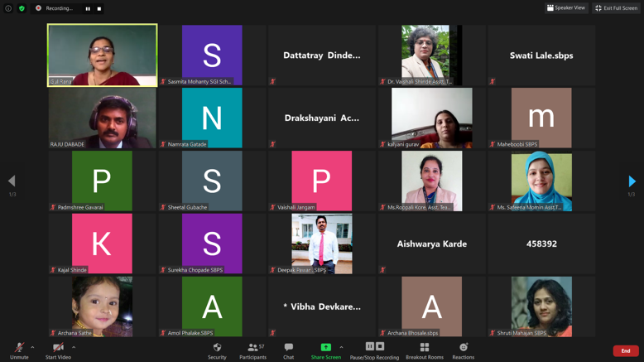Select Aishwarya Karde tile
This screenshot has height=362, width=644.
431,244
